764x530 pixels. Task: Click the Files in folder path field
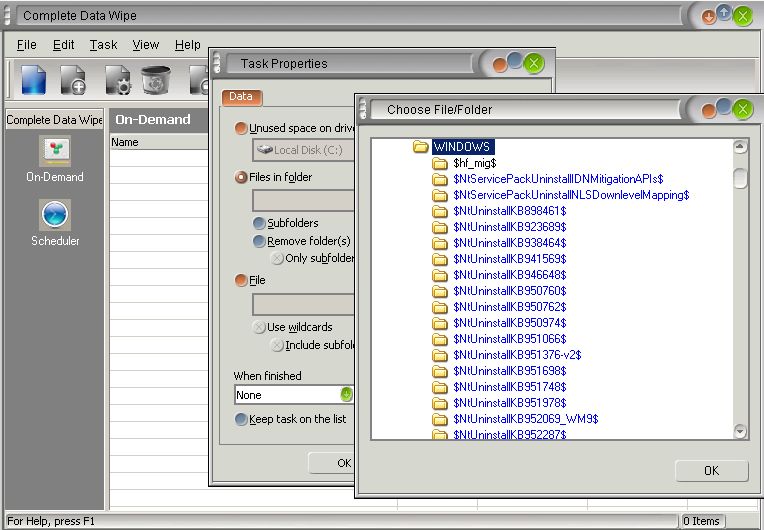coord(304,200)
